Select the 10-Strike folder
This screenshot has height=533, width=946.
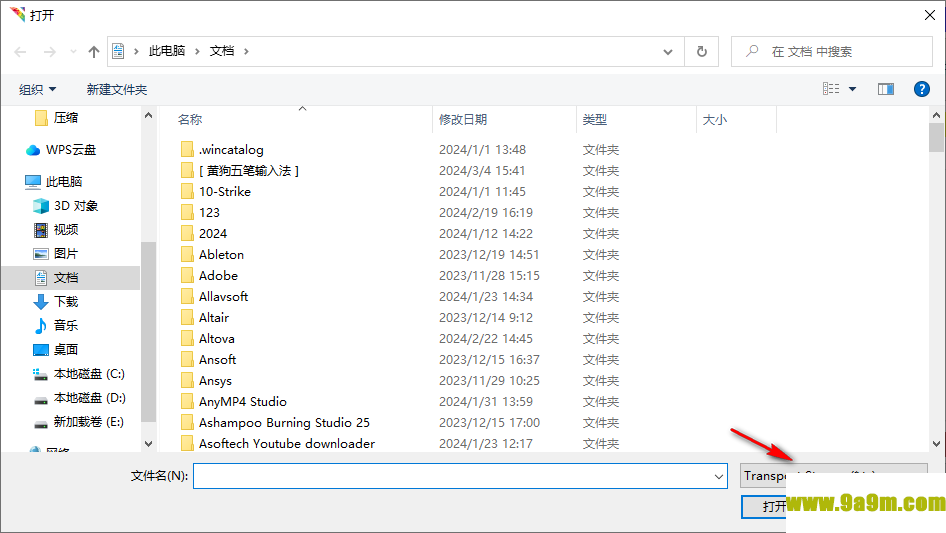[225, 192]
